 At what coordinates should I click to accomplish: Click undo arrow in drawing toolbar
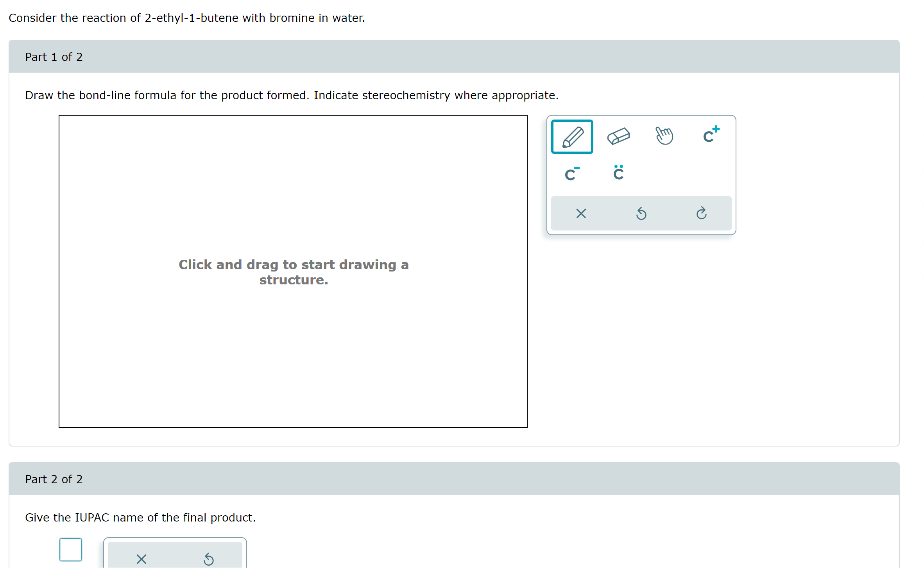pyautogui.click(x=641, y=213)
